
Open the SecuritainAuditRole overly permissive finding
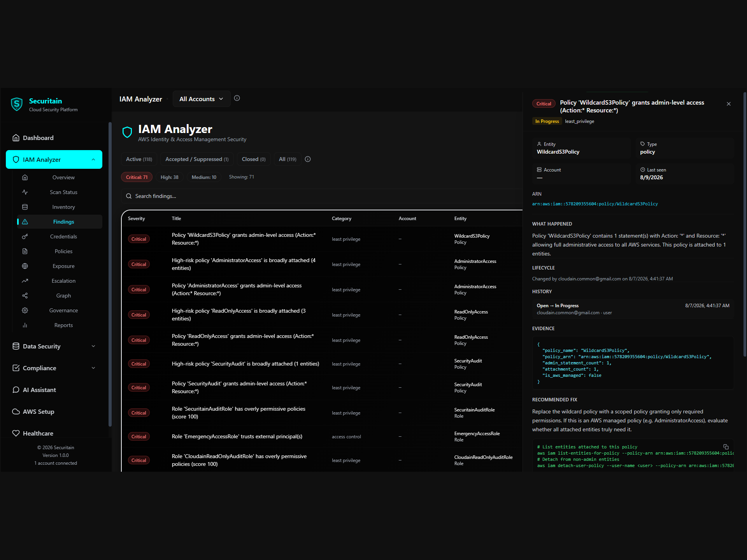pyautogui.click(x=322, y=413)
